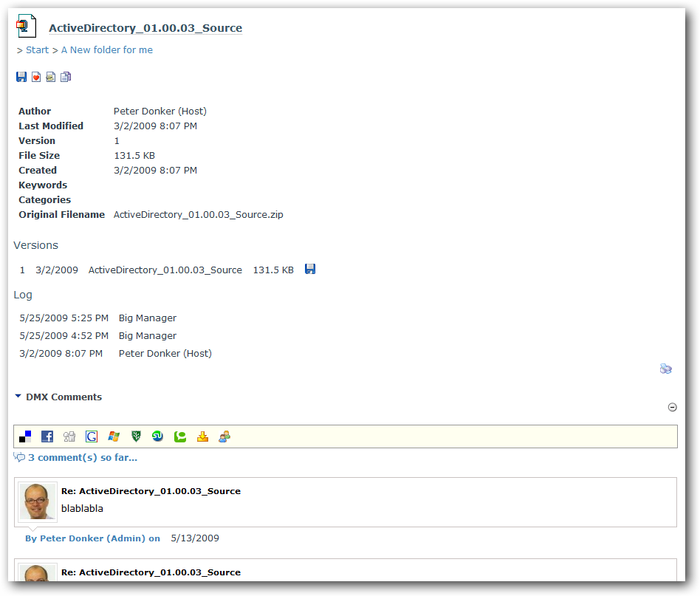Click log entry 3/2/2009 8:07 PM
This screenshot has height=596, width=700.
61,354
